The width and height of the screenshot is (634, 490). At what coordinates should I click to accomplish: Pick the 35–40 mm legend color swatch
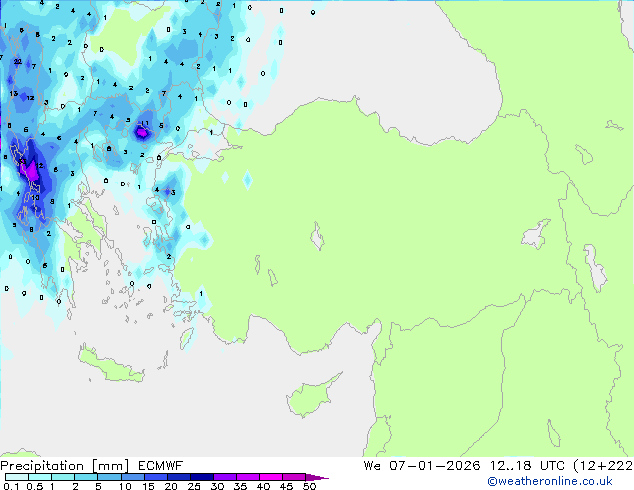pos(247,477)
